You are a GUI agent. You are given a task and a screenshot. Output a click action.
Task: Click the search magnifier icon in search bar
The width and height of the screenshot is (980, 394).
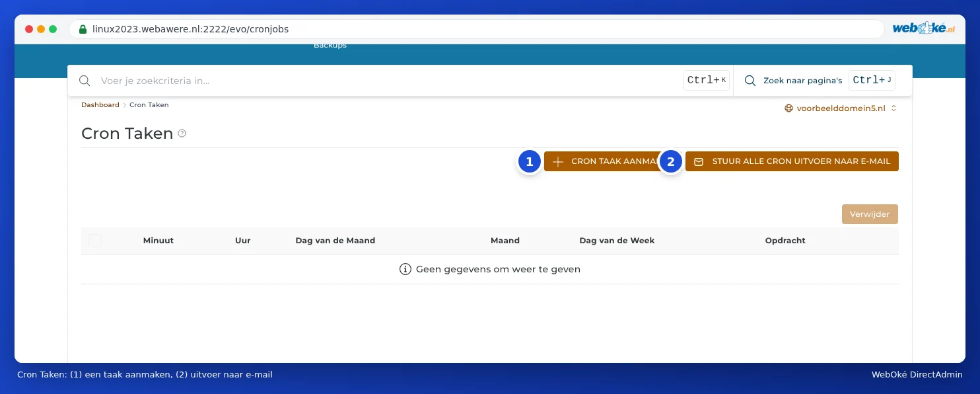[x=85, y=81]
